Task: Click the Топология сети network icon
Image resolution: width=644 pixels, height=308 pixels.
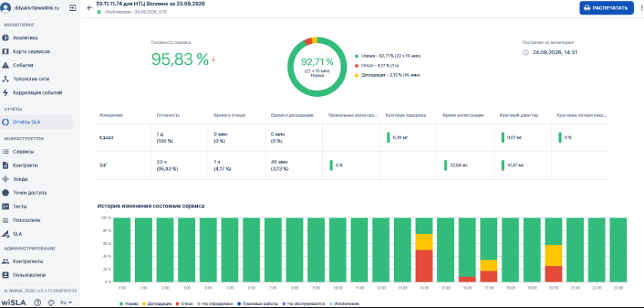Action: click(5, 79)
